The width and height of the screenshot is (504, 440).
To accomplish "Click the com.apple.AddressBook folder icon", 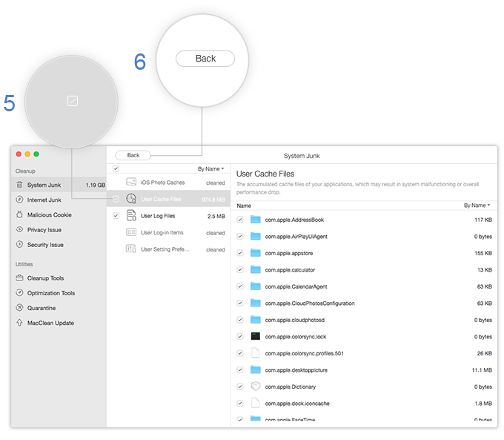I will coord(256,220).
